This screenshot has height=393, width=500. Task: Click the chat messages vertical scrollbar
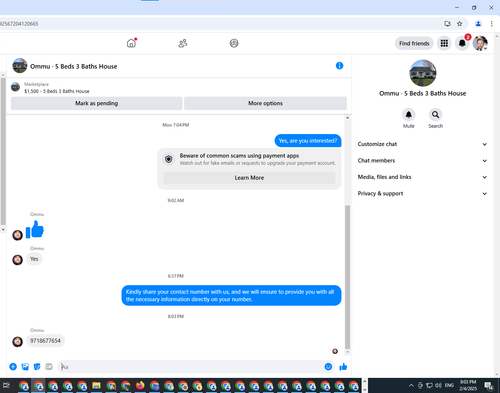click(x=347, y=277)
